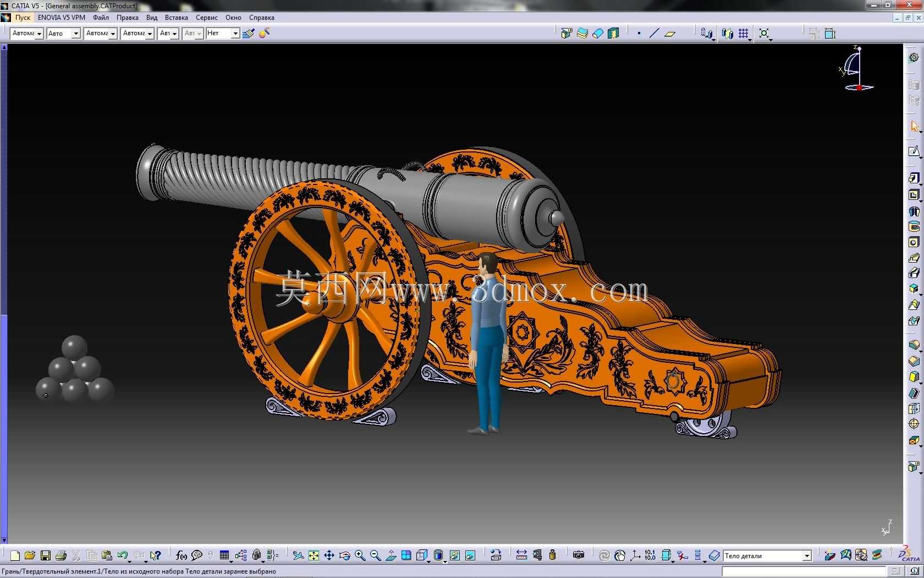
Task: Zoom in with the magnifier plus icon
Action: pyautogui.click(x=360, y=555)
